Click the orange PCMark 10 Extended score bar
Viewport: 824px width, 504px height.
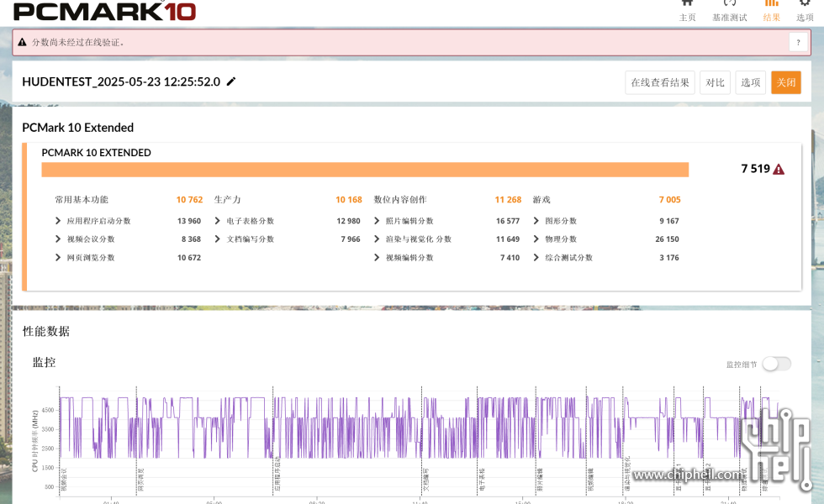click(x=365, y=170)
